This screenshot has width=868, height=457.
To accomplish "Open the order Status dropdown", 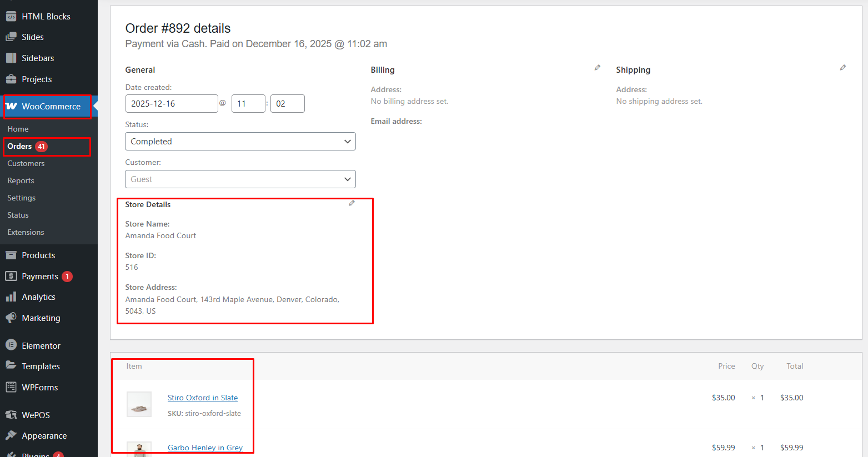I will pos(240,142).
